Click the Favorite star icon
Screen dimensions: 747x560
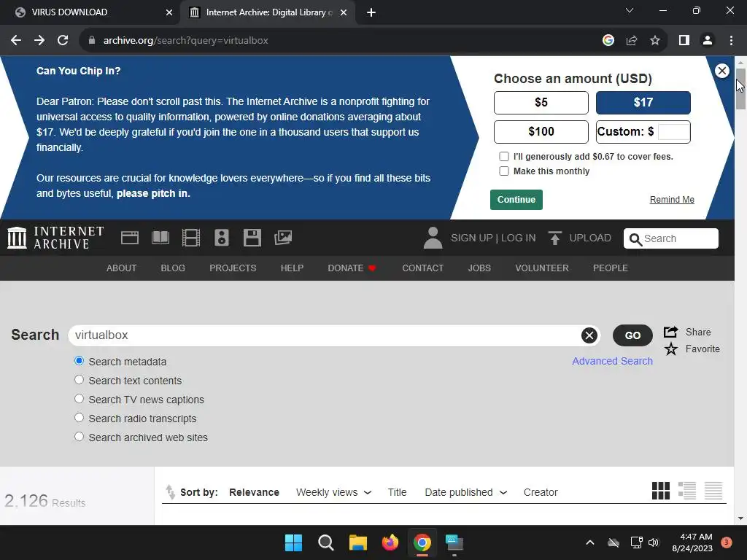[x=671, y=349]
